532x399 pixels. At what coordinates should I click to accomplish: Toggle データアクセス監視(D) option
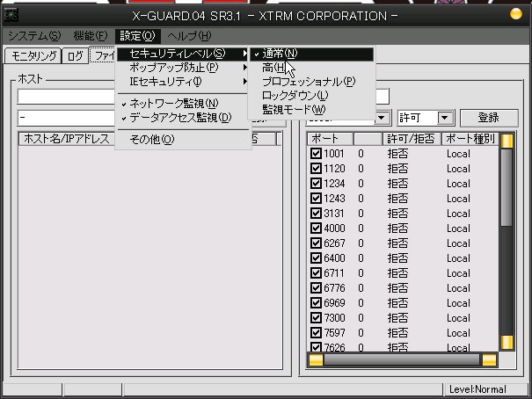[183, 118]
